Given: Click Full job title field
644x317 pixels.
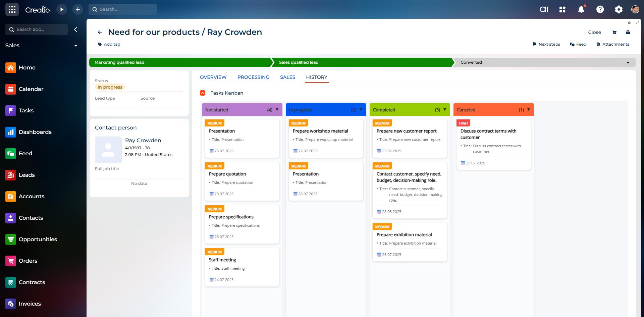Looking at the screenshot, I should 139,173.
